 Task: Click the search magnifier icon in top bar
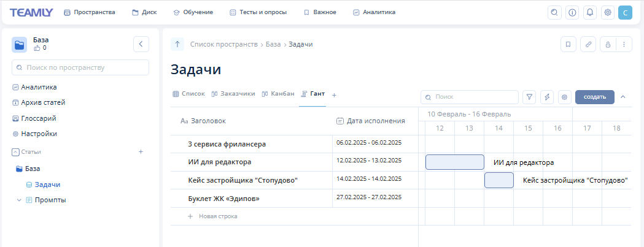click(x=554, y=12)
